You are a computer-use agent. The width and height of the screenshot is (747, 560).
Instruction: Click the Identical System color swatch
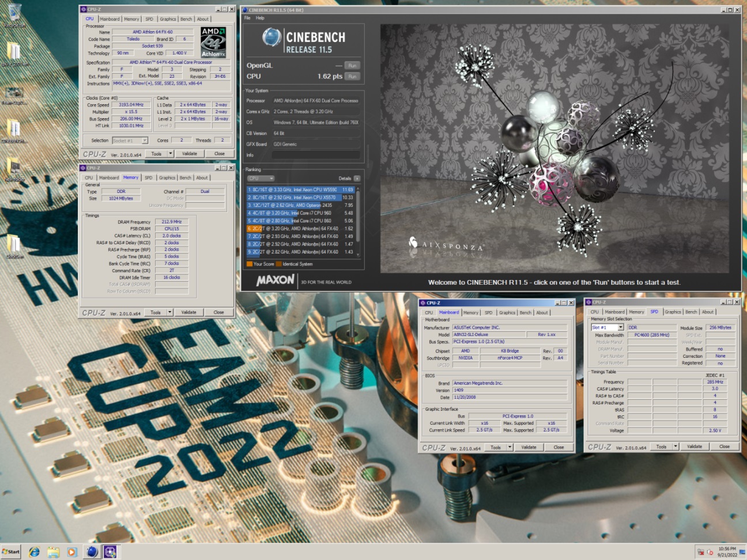(x=278, y=264)
